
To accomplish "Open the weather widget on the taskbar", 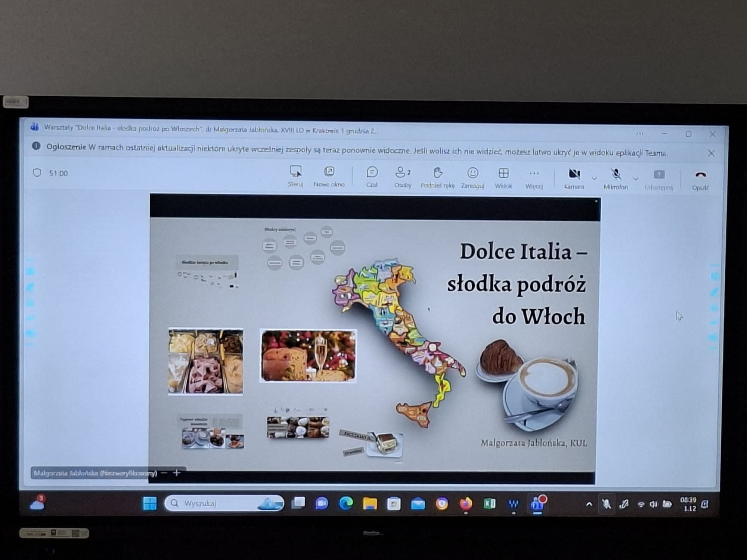I will coord(38,503).
